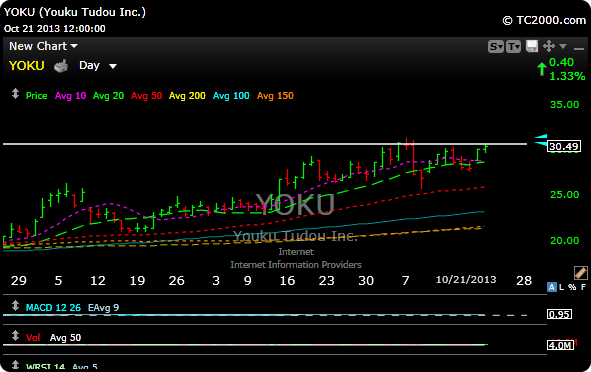Switch scale to percent % mode
Viewport: 591px width, 372px height.
coord(572,287)
